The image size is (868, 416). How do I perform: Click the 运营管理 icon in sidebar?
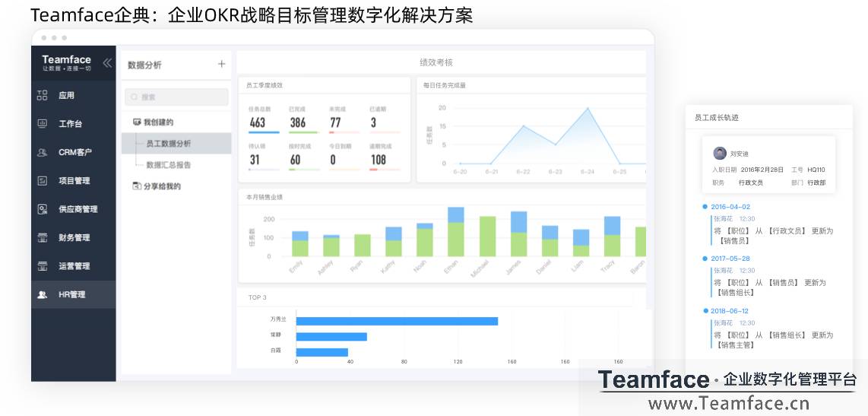pos(42,266)
